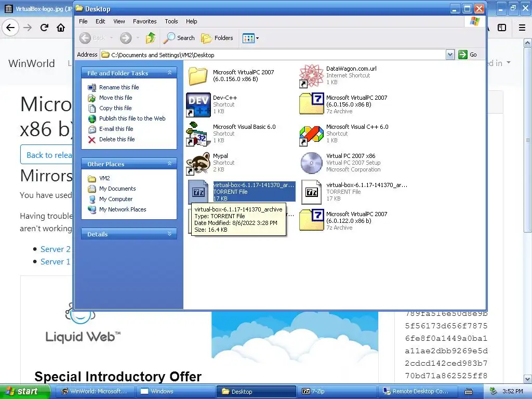Click the address field showing C:\Documents and Settings\VM2\Desktop

point(273,55)
